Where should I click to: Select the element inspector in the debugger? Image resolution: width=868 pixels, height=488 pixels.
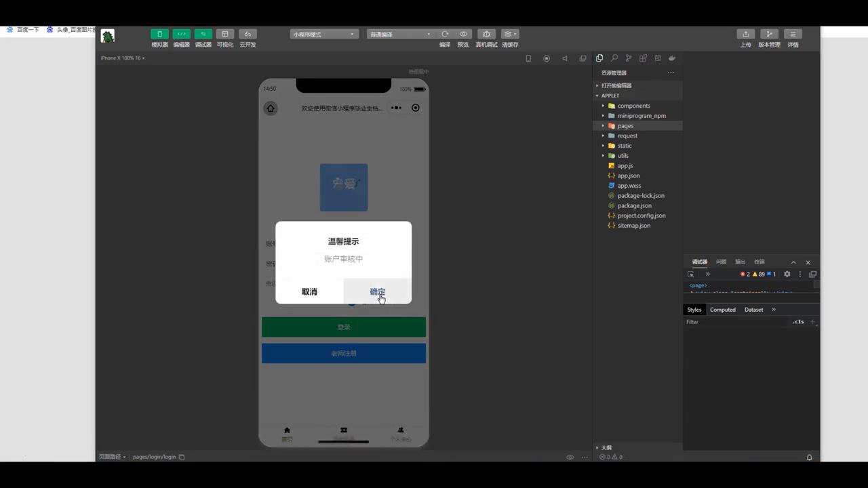690,274
